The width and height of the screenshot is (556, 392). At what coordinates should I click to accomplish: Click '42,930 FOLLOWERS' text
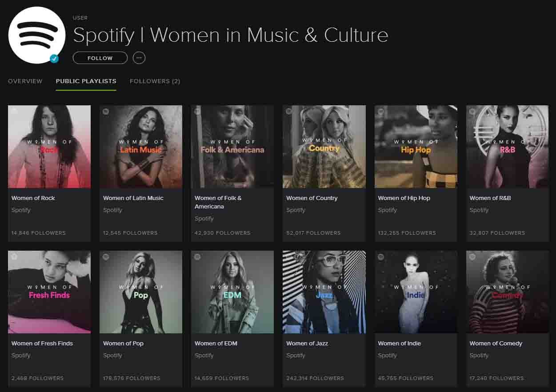(x=223, y=233)
